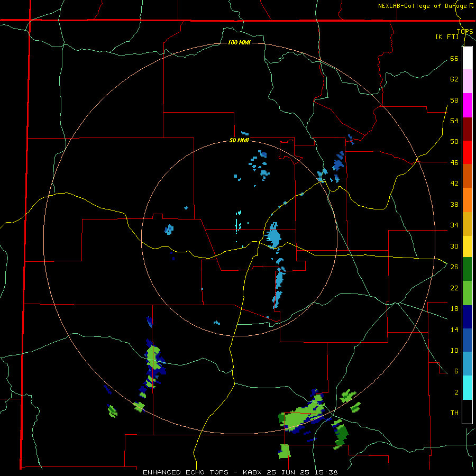
Task: Select the 42 scale value
Action: pyautogui.click(x=454, y=184)
